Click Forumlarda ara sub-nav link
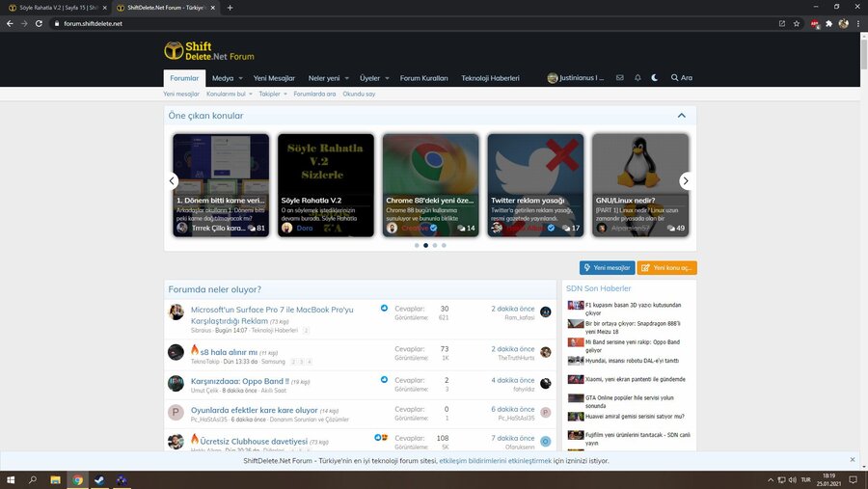 (x=314, y=95)
